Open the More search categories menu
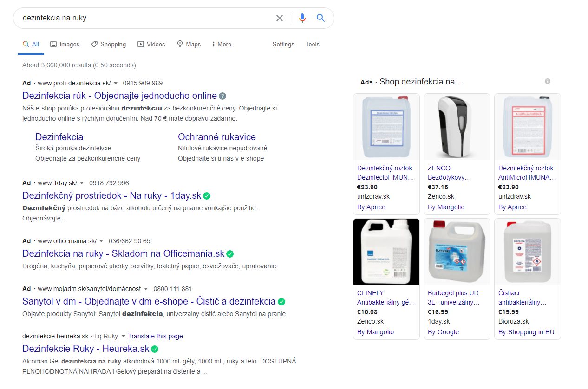This screenshot has width=588, height=389. coord(221,44)
